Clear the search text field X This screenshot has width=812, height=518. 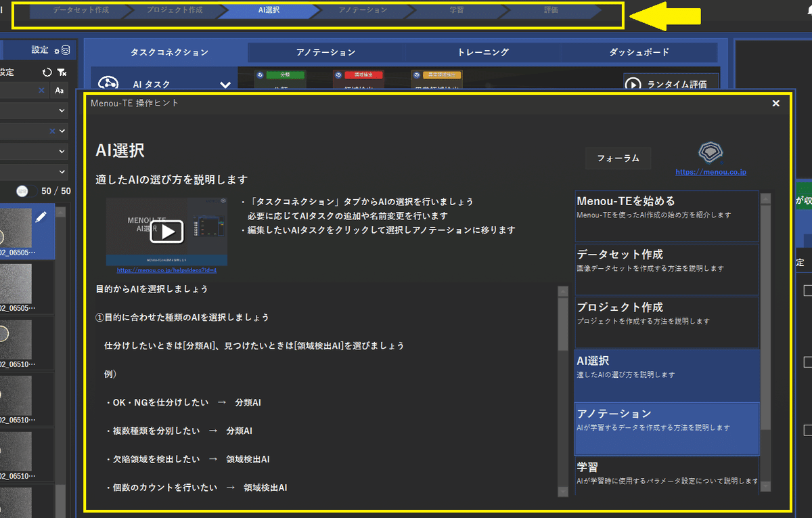(41, 90)
